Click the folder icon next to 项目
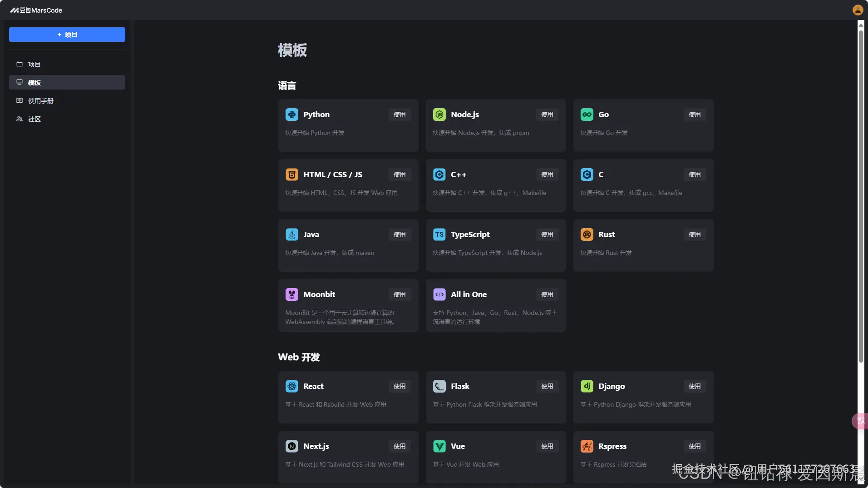 click(x=20, y=65)
